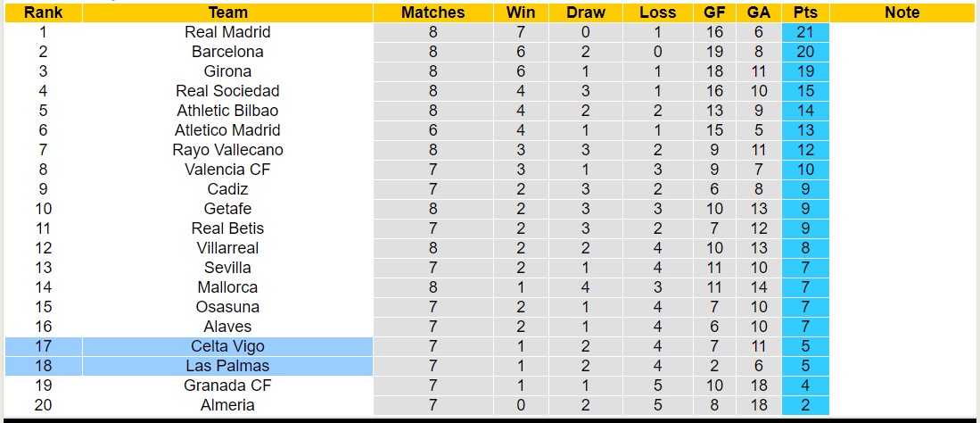Click the highlighted Las Palmas team
Viewport: 980px width, 423px height.
(x=227, y=366)
